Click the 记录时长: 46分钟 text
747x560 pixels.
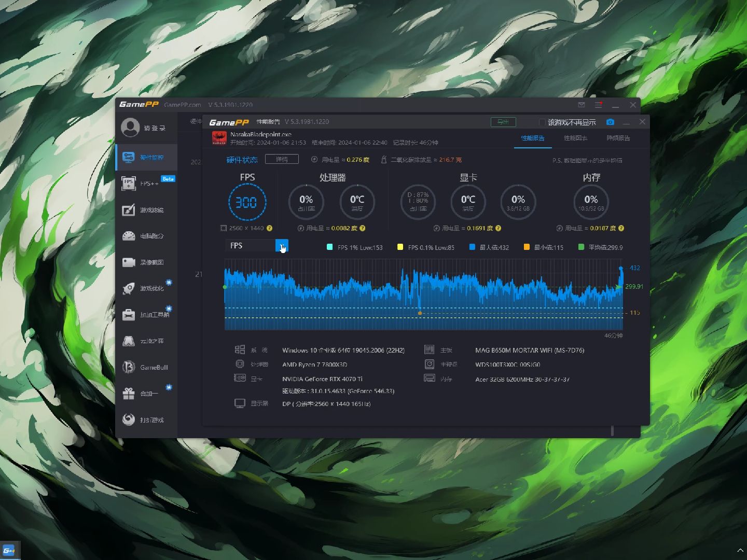[416, 143]
